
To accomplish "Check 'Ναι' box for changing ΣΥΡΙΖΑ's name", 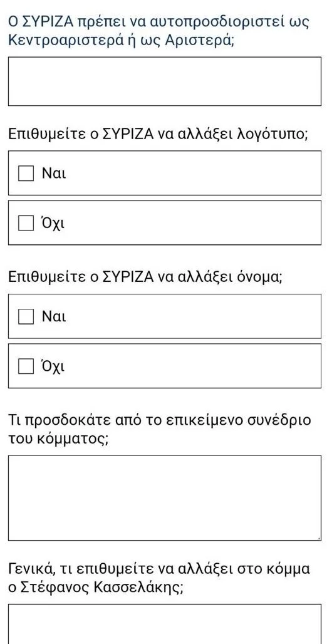I will (26, 316).
